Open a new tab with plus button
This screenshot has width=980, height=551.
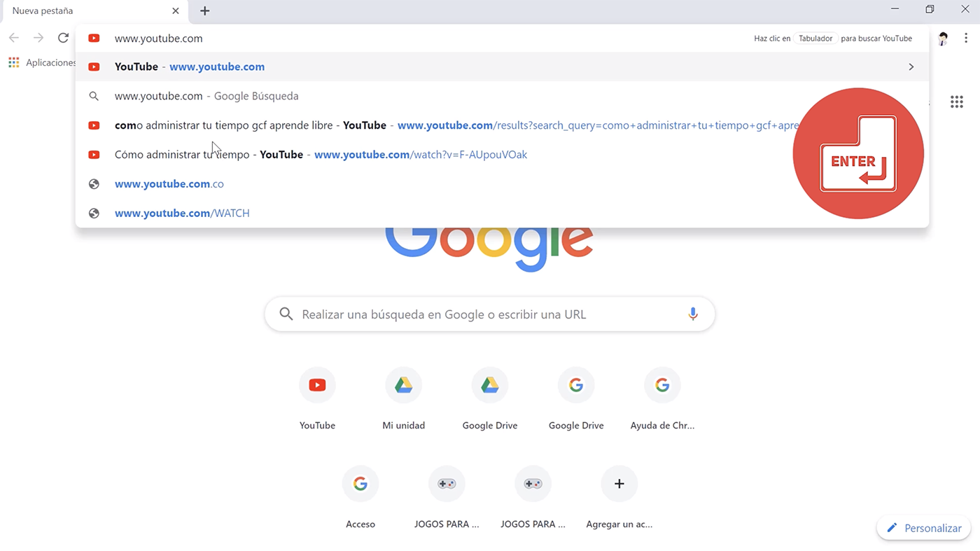click(204, 11)
